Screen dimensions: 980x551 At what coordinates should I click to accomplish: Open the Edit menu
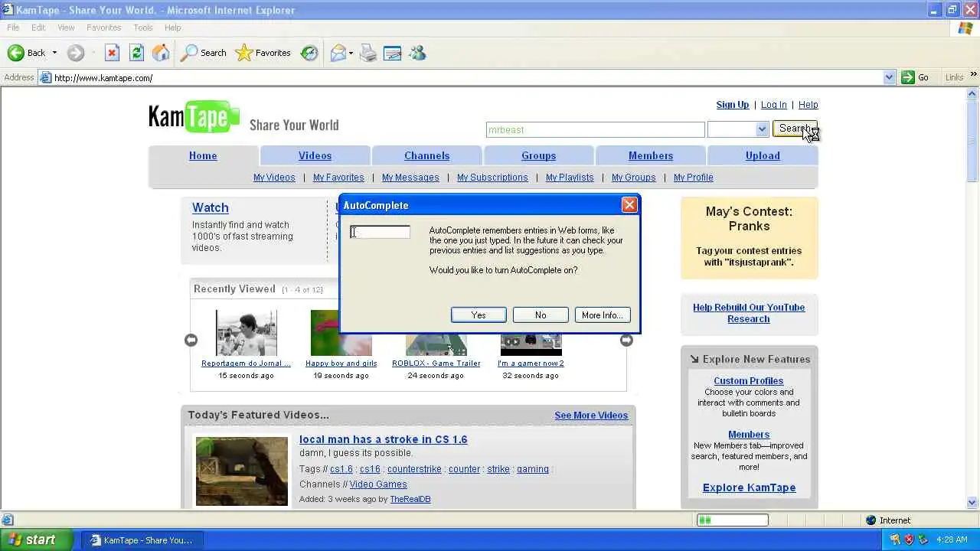[x=38, y=28]
